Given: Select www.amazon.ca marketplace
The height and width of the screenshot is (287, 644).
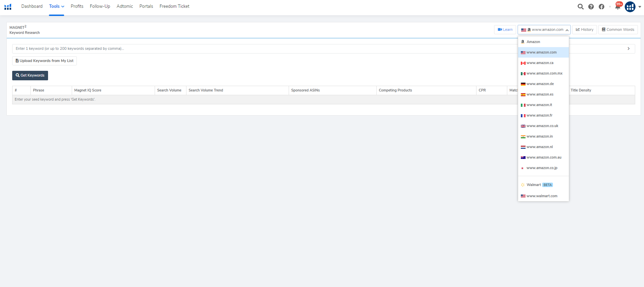Looking at the screenshot, I should pos(543,63).
